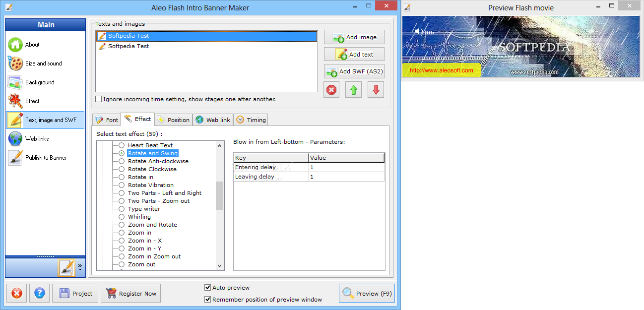Screen dimensions: 644x310
Task: Click effect list scrollbar down arrow
Action: click(220, 266)
